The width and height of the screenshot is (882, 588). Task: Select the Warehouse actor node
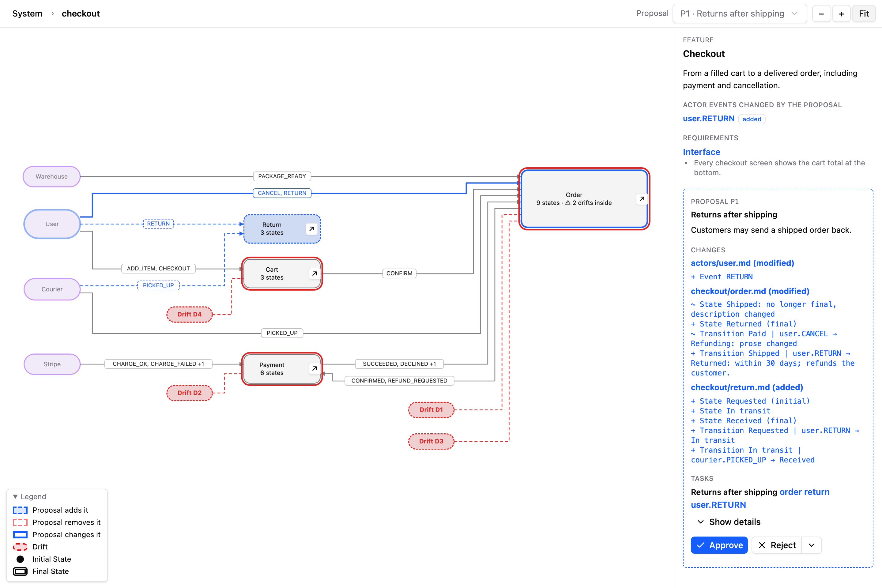click(x=52, y=177)
